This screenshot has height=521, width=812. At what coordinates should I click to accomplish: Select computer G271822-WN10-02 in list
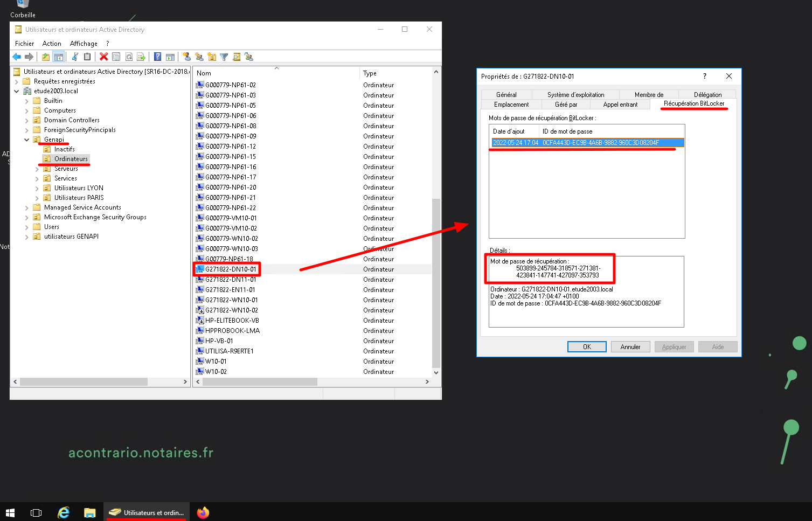231,310
